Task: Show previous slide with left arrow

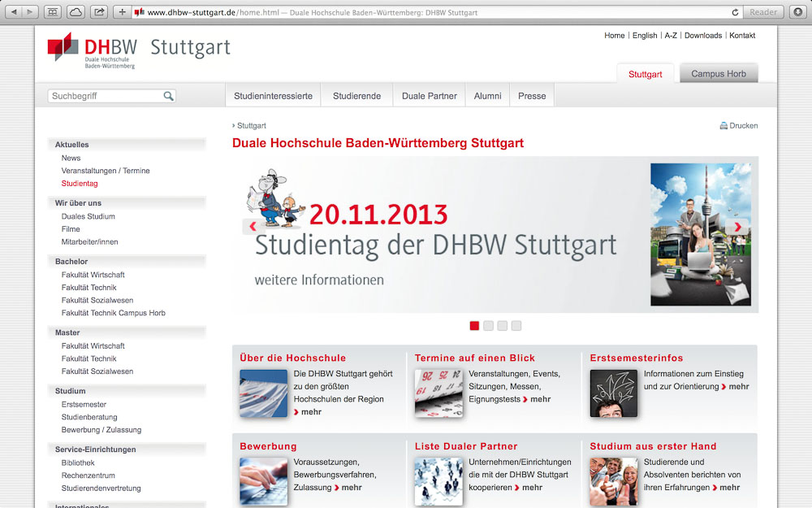Action: [x=253, y=226]
